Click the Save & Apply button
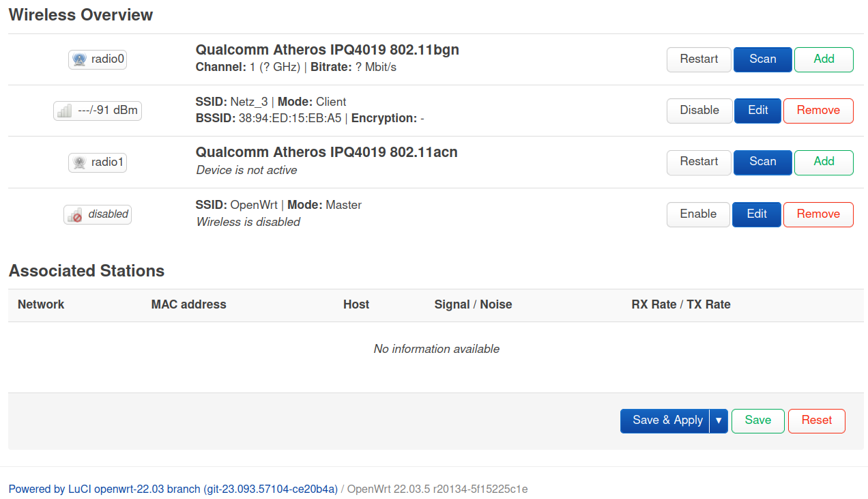 pos(665,420)
